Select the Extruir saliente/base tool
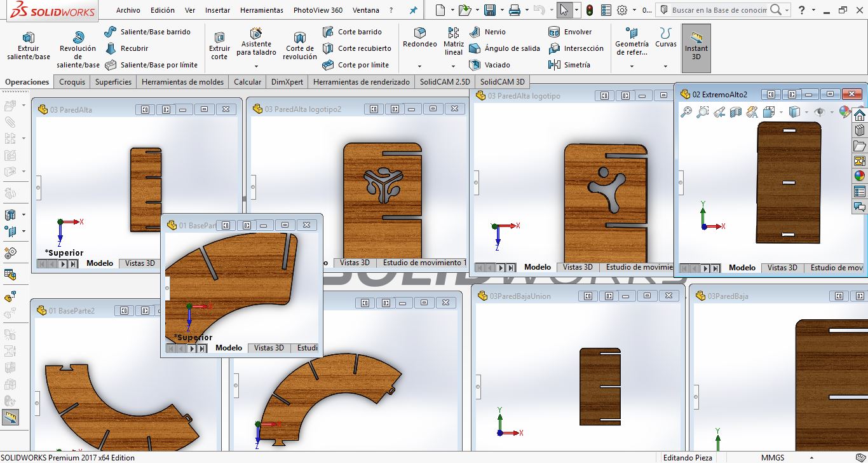 click(29, 46)
